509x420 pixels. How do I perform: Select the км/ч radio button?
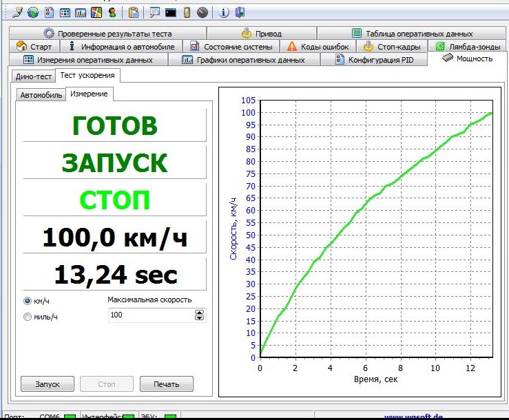pyautogui.click(x=28, y=301)
